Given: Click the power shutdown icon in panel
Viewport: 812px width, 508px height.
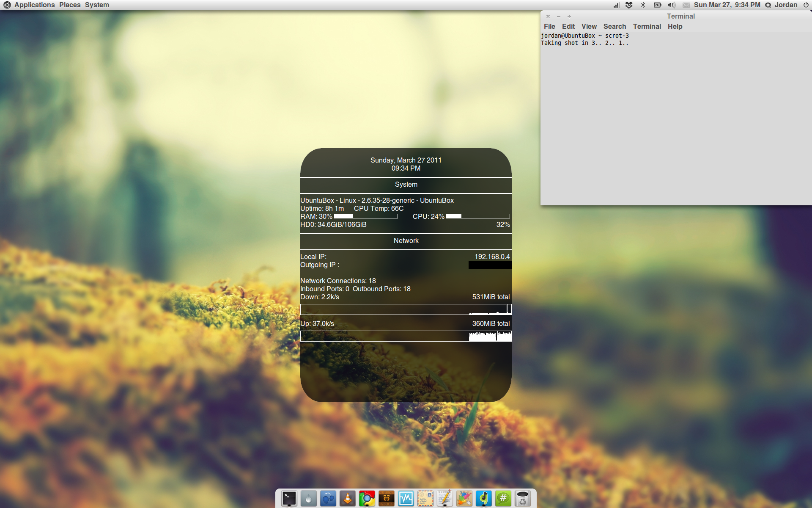Looking at the screenshot, I should (x=806, y=5).
